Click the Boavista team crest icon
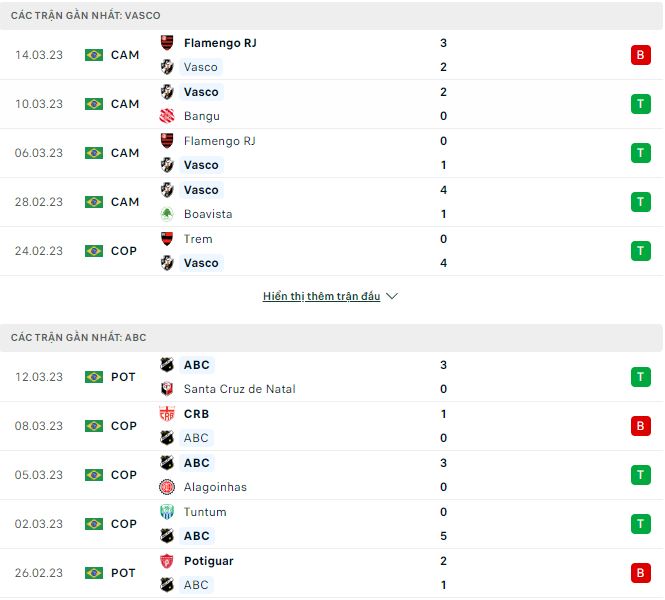Image resolution: width=665 pixels, height=600 pixels. [x=167, y=214]
